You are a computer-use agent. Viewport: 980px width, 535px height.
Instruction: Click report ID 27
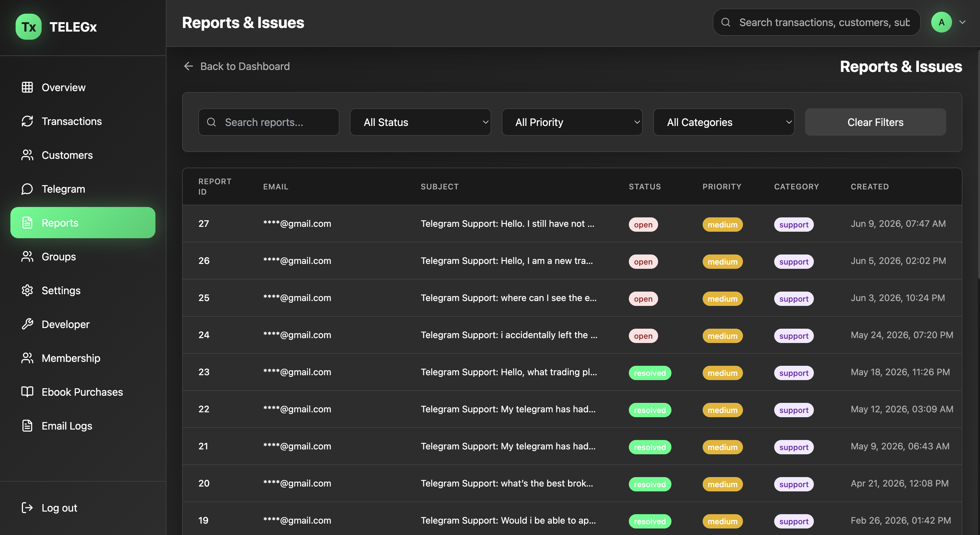coord(204,224)
